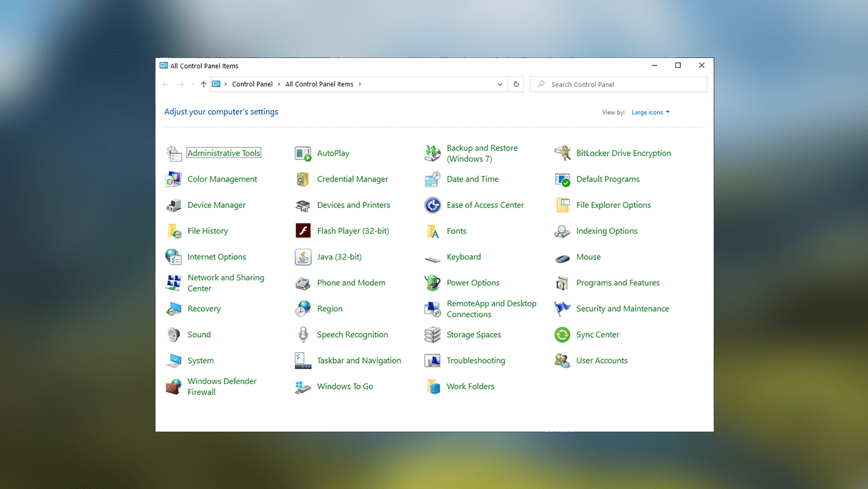Click the File Explorer Options icon
Image resolution: width=868 pixels, height=489 pixels.
pyautogui.click(x=562, y=205)
